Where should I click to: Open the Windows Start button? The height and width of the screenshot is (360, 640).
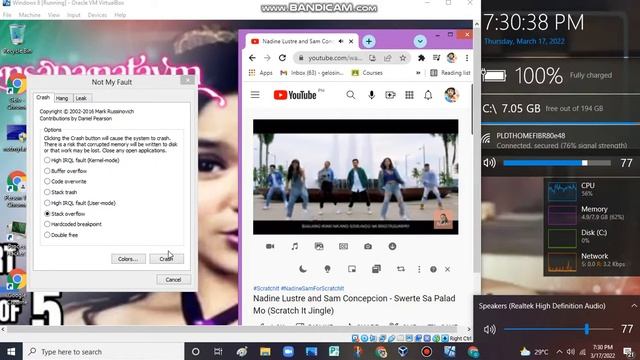click(x=11, y=352)
